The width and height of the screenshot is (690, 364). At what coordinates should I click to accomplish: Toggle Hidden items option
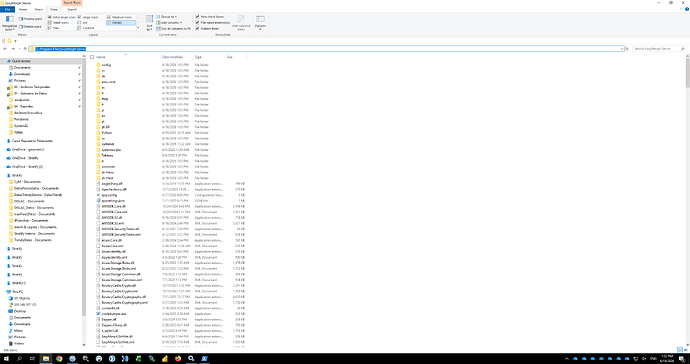(207, 28)
